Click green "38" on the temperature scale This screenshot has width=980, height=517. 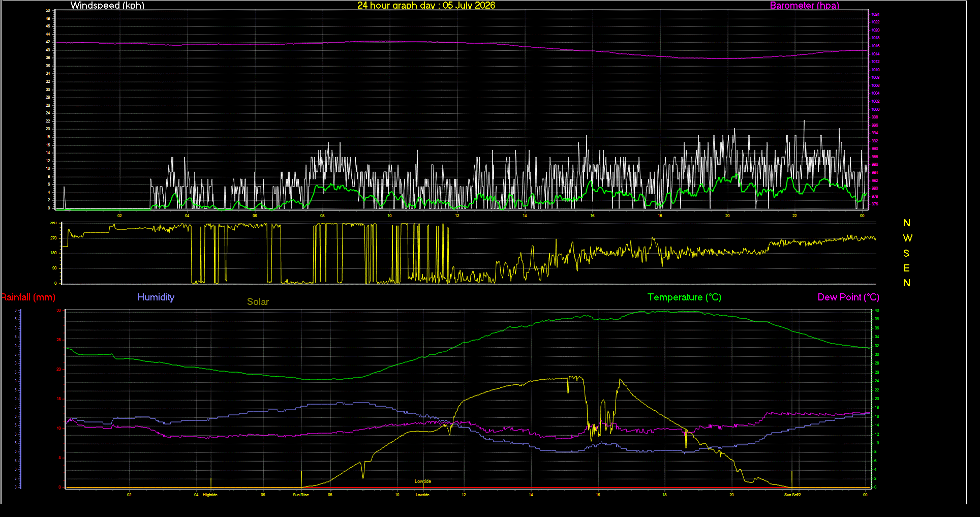point(876,319)
